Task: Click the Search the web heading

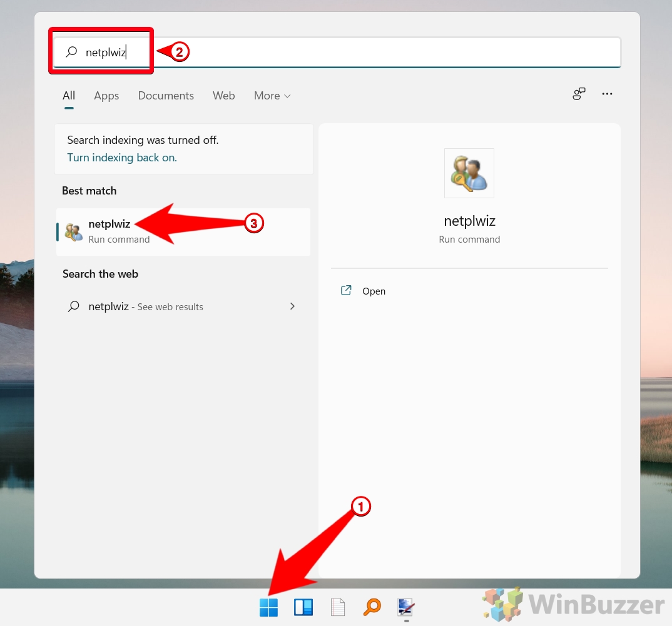Action: point(100,274)
